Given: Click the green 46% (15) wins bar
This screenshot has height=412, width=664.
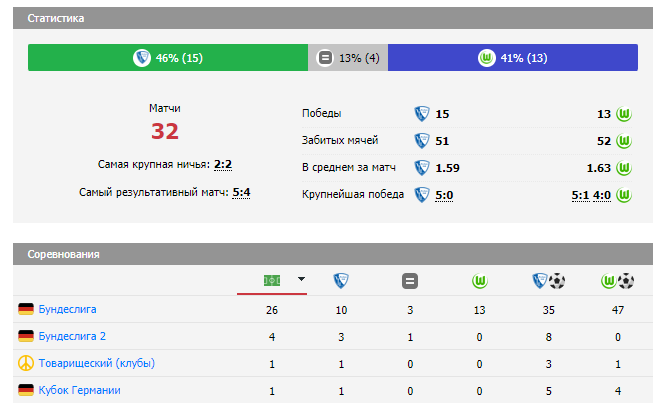Looking at the screenshot, I should (x=168, y=58).
